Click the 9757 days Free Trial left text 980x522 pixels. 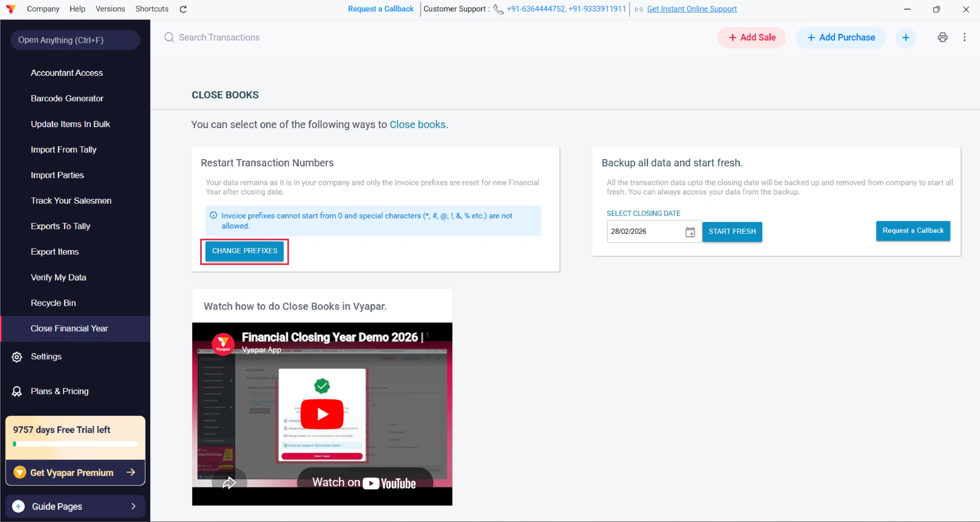tap(62, 430)
